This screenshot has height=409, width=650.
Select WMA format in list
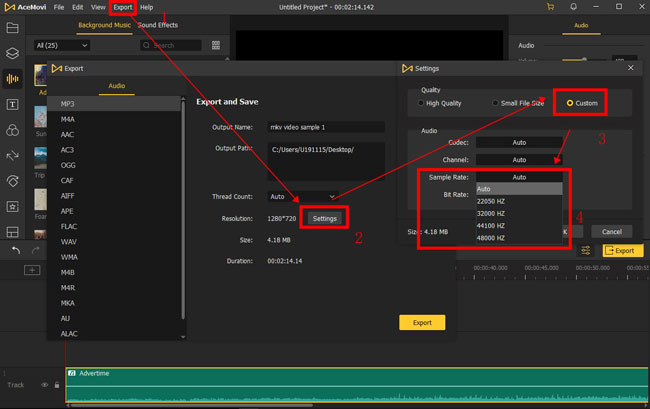[114, 257]
